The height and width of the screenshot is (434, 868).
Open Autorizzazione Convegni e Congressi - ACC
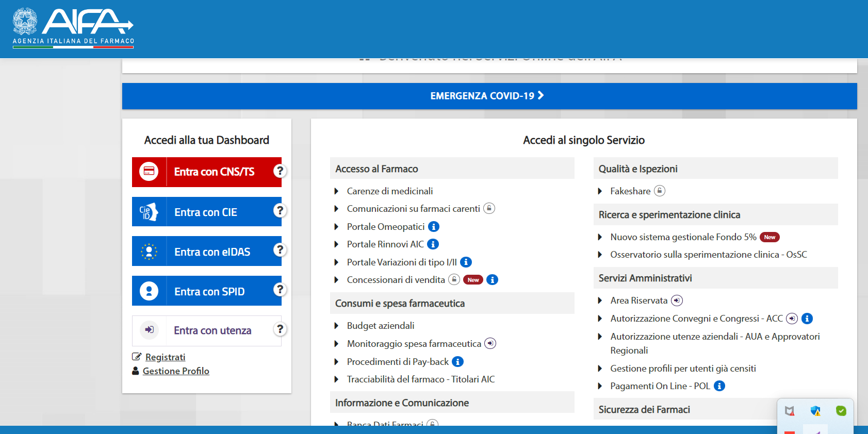(697, 319)
